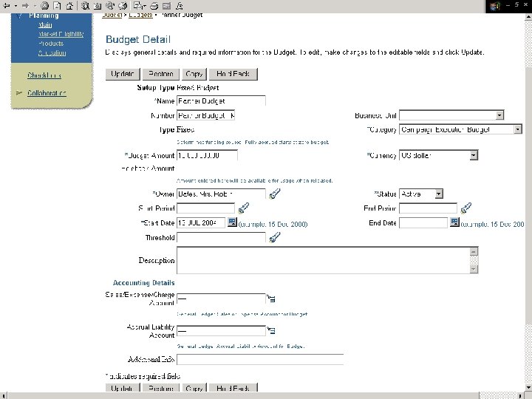Open End Period lookup flashlight icon
The height and width of the screenshot is (399, 532).
(x=465, y=208)
